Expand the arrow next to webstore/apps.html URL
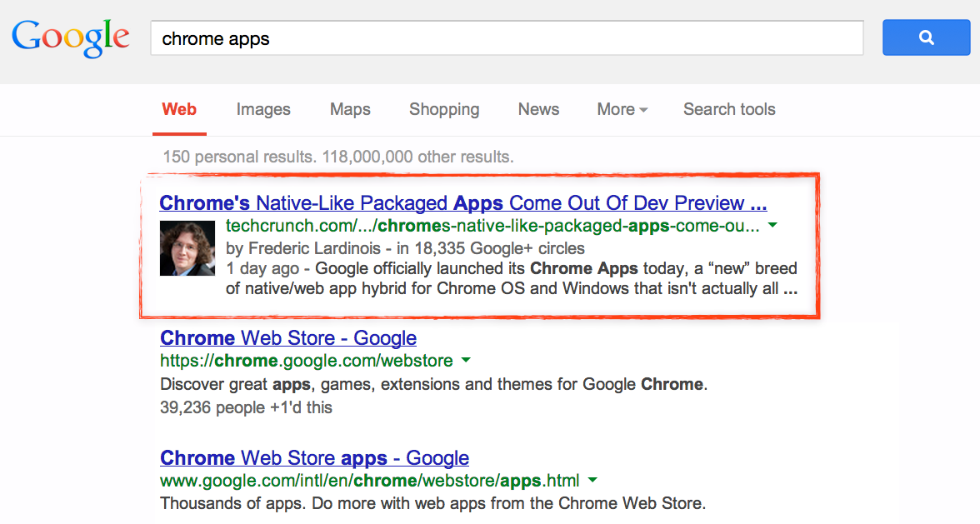The width and height of the screenshot is (980, 524). pos(592,481)
